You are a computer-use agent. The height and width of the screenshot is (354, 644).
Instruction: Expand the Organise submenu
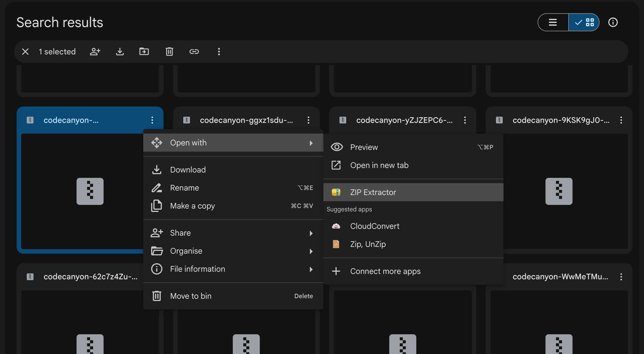[x=233, y=251]
